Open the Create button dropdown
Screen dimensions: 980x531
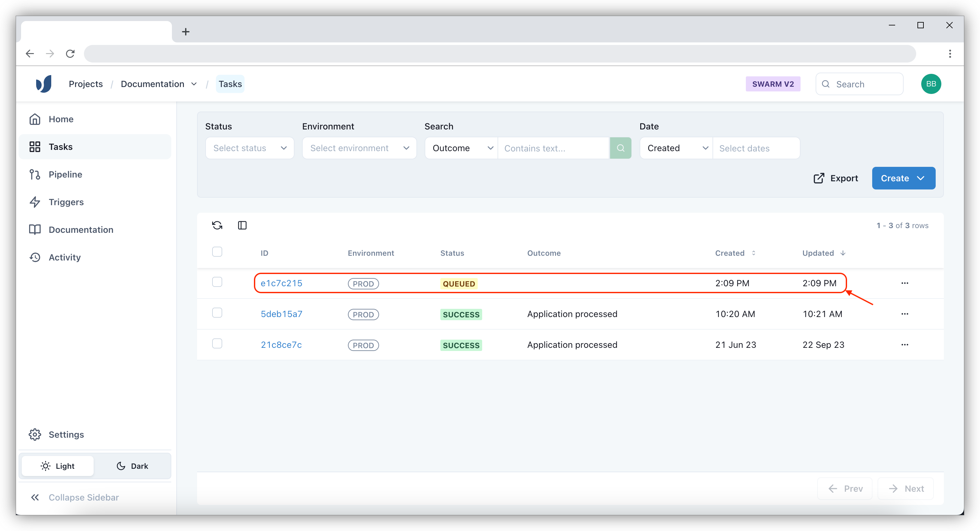click(904, 178)
